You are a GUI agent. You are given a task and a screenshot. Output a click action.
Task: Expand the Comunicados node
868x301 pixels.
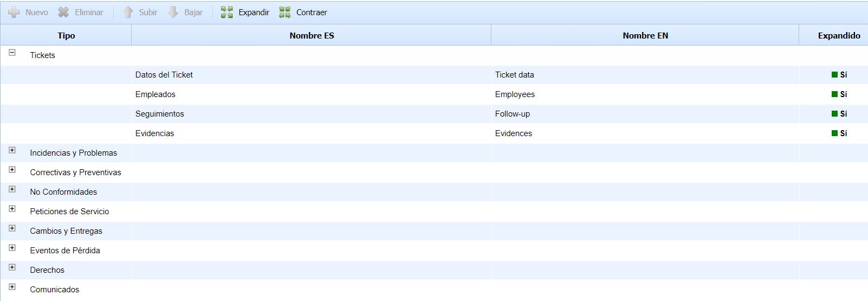(x=12, y=287)
